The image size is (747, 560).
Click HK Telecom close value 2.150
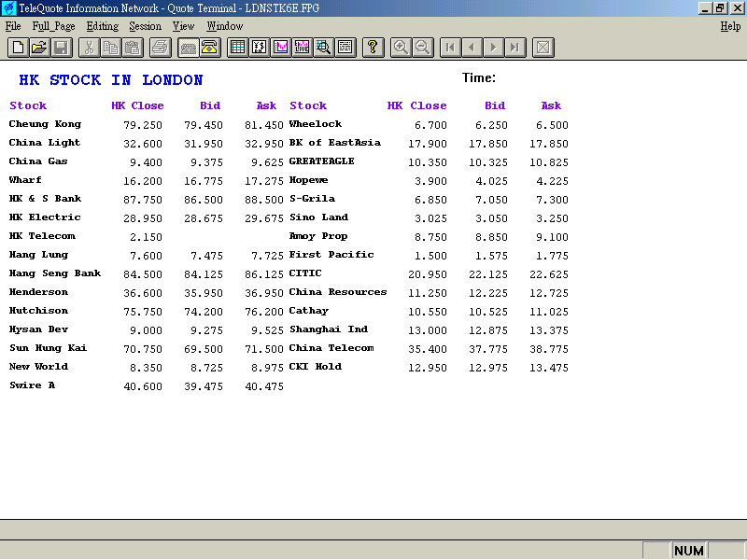pyautogui.click(x=147, y=237)
